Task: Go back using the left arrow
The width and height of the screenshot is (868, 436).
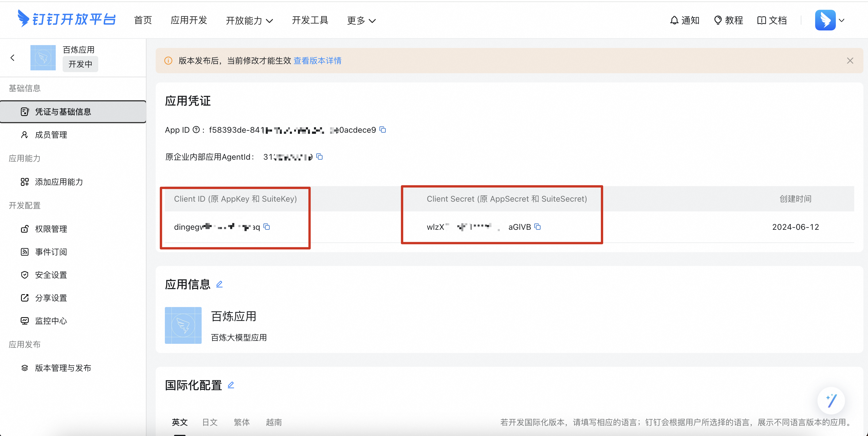Action: [13, 58]
